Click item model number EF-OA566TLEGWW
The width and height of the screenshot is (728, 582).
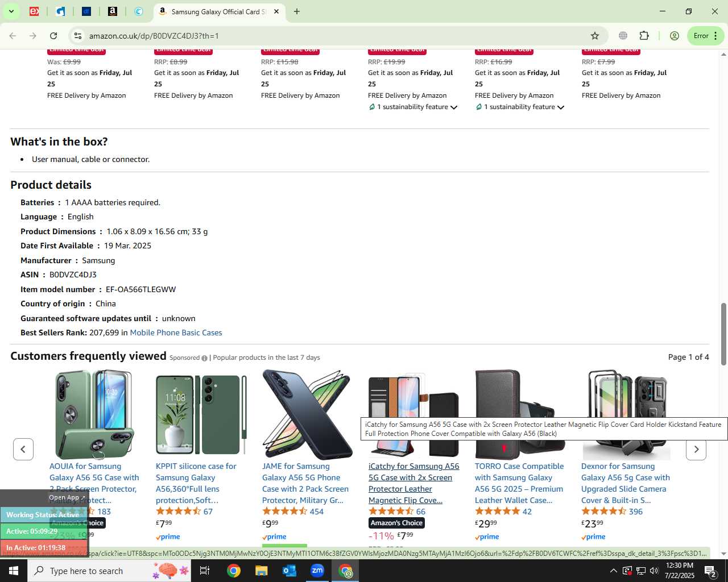click(140, 289)
